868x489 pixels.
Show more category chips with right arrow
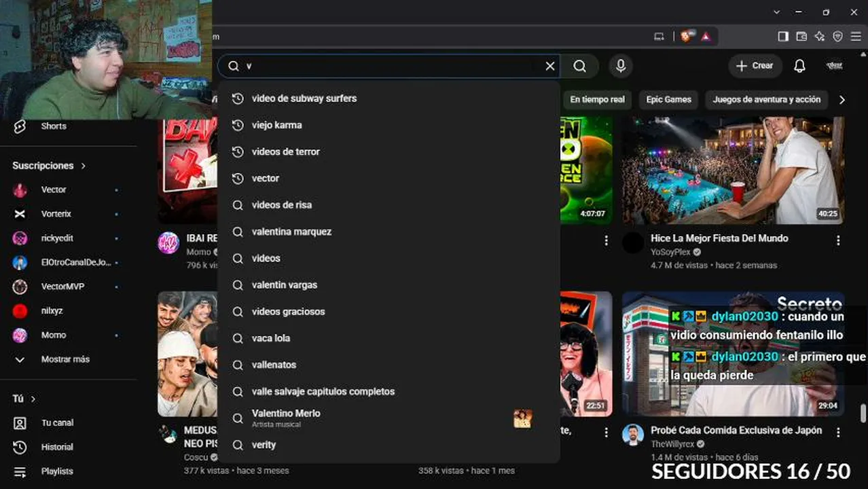click(842, 100)
